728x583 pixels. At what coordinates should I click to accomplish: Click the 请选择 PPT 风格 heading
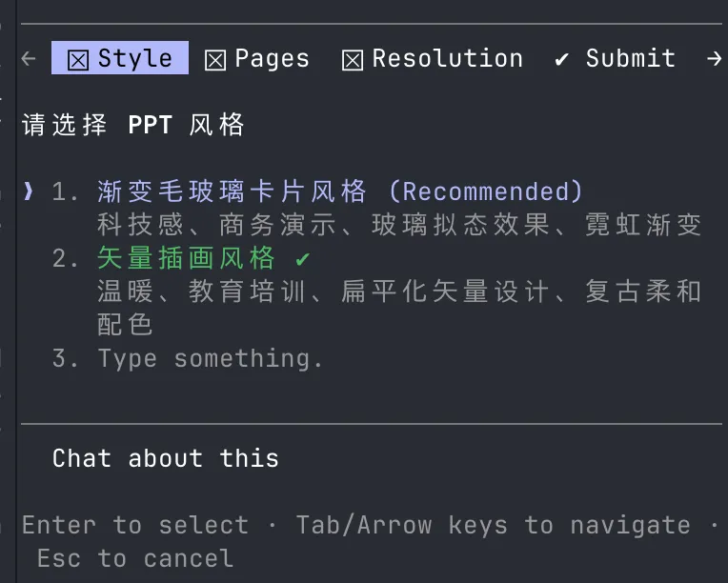click(x=133, y=125)
